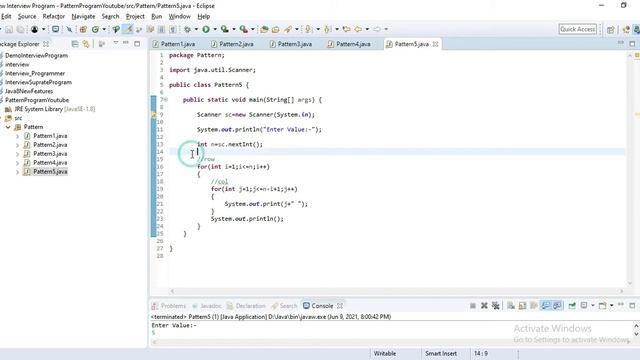
Task: Click the editor horizontal scrollbar
Action: tap(396, 291)
